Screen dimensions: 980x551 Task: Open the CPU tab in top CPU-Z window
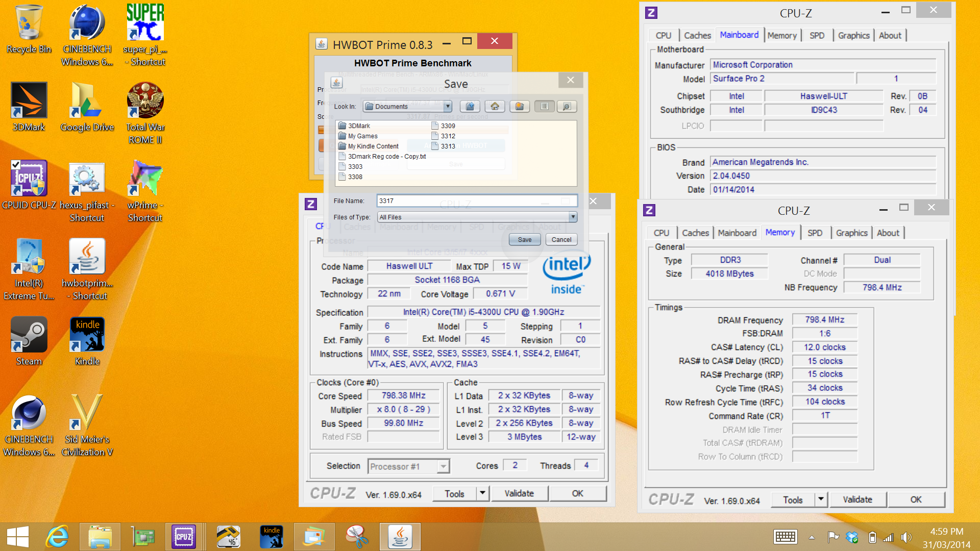click(663, 35)
